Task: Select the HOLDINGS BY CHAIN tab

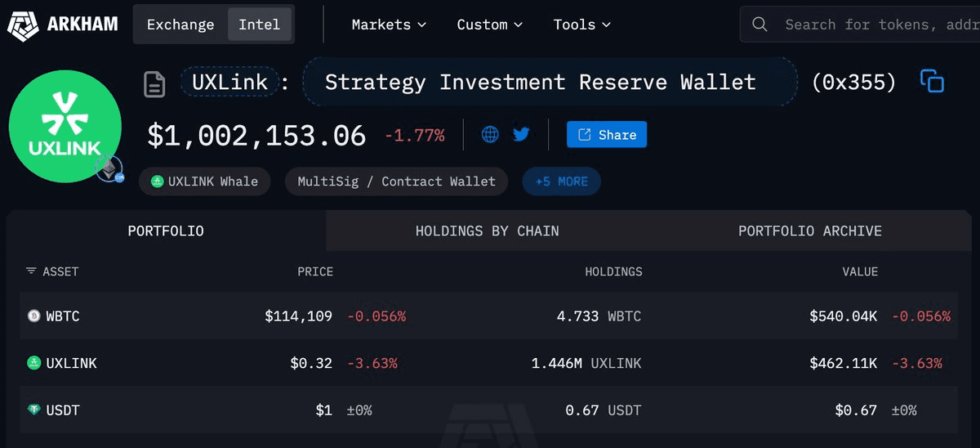Action: (x=487, y=231)
